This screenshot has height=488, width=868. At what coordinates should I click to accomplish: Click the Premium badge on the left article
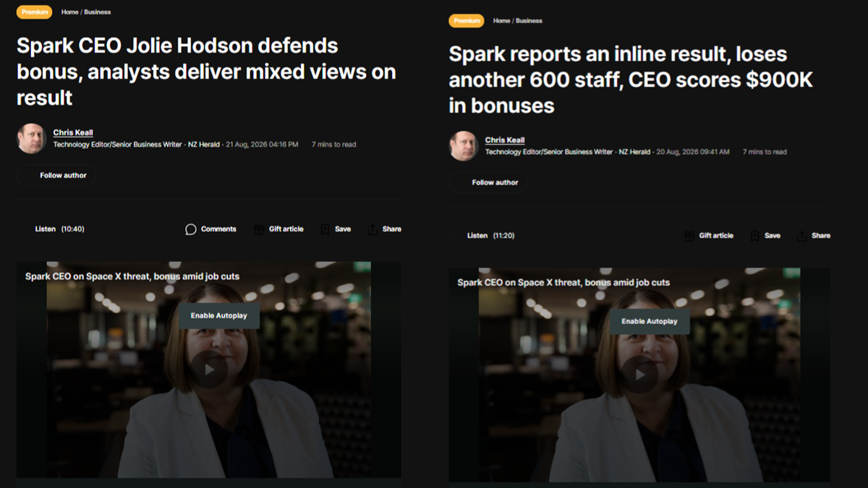35,12
